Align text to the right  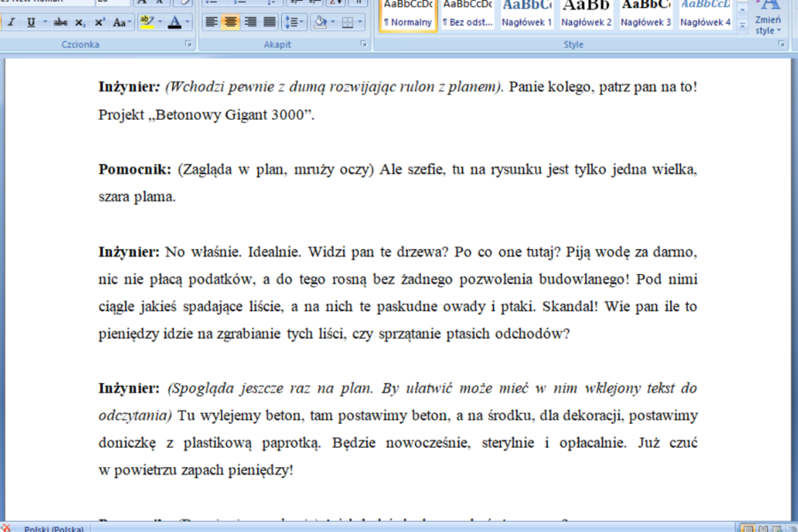250,22
